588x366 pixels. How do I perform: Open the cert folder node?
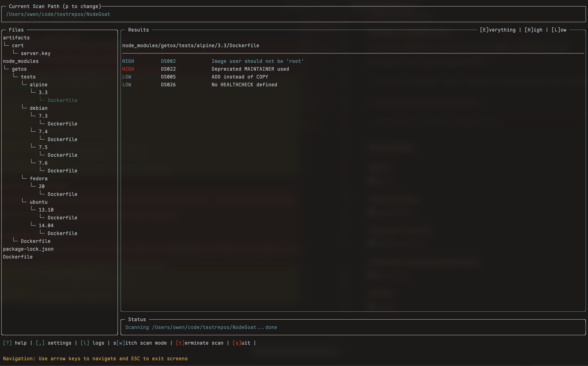(18, 45)
